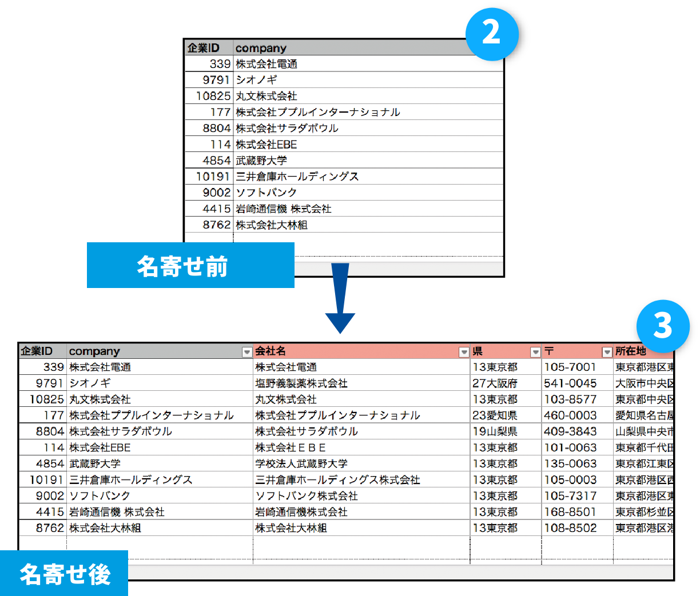This screenshot has height=596, width=700.
Task: Click 岩崎通信機株式会社 in the 会社名 column
Action: click(361, 512)
